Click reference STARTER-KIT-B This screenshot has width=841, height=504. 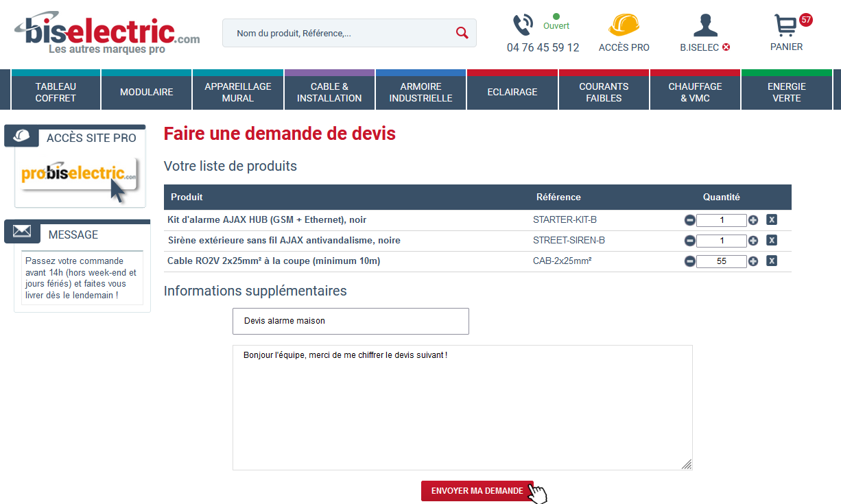pos(565,219)
